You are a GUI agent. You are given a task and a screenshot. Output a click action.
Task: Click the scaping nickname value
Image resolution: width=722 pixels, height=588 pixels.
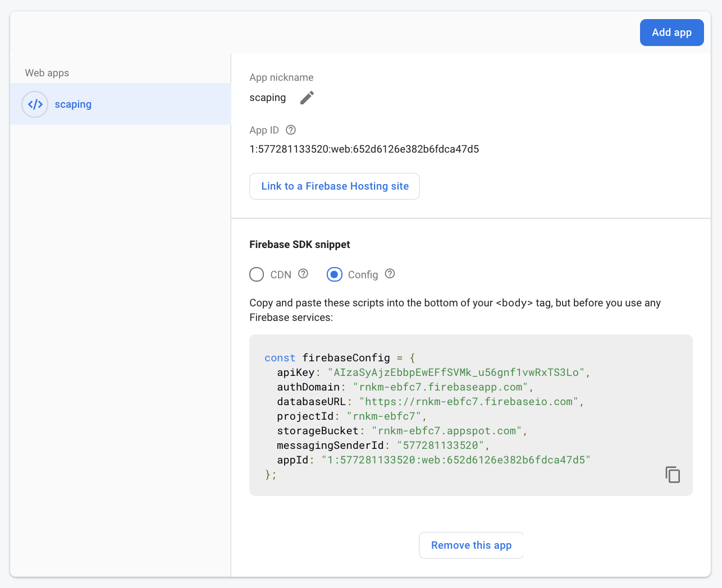pyautogui.click(x=268, y=98)
